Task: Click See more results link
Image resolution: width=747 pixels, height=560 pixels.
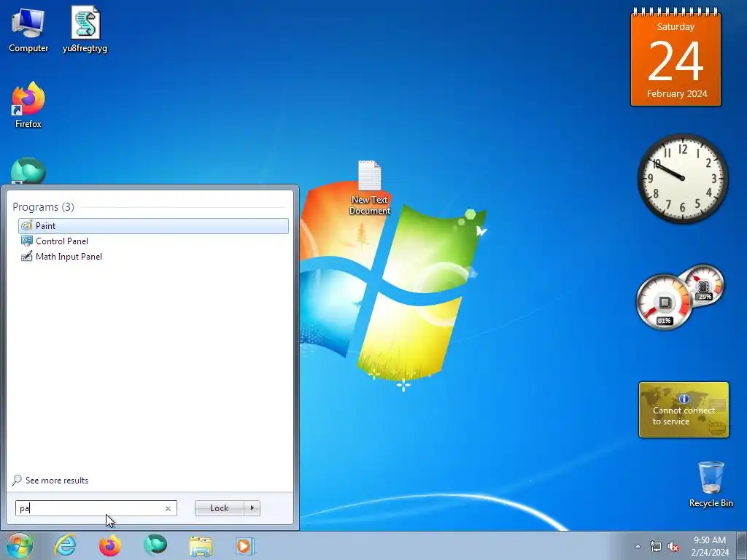Action: (57, 481)
